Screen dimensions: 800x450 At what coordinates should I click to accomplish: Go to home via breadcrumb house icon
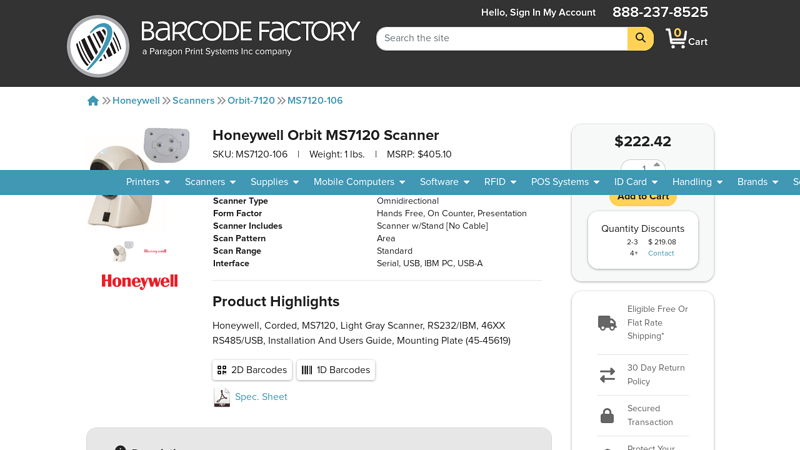[x=93, y=101]
